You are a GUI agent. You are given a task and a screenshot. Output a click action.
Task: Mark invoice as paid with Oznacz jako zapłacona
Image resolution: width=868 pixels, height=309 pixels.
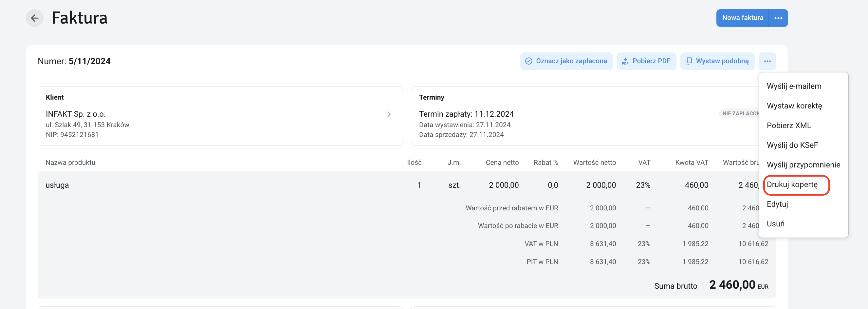point(566,61)
